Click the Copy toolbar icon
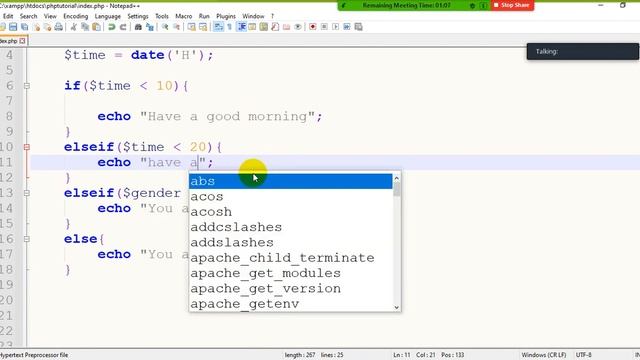The image size is (640, 360). coord(85,27)
